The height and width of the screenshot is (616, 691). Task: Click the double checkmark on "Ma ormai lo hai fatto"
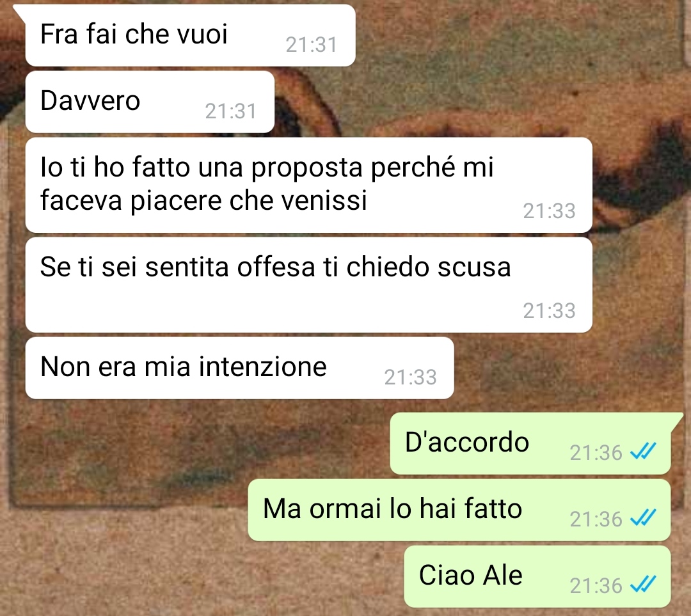tap(644, 517)
